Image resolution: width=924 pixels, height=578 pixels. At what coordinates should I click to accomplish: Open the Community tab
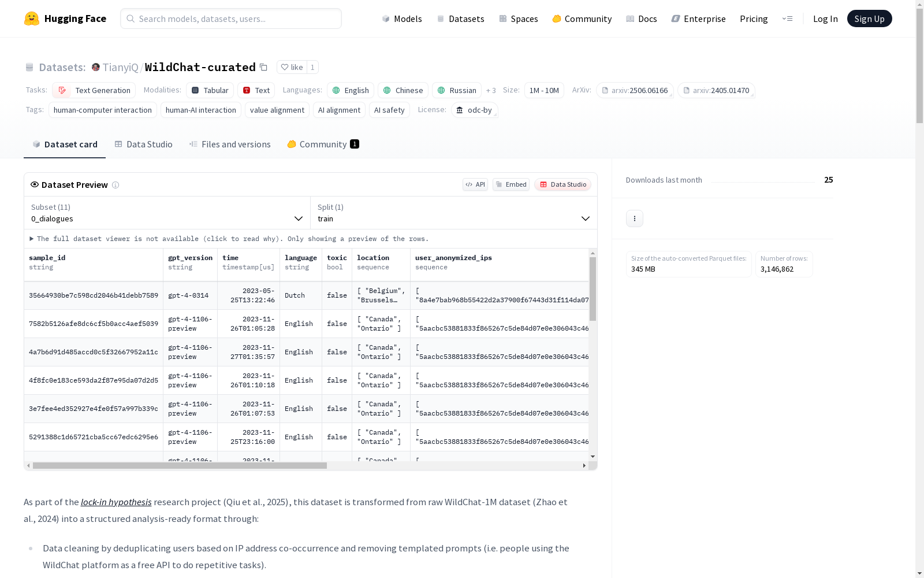point(323,144)
